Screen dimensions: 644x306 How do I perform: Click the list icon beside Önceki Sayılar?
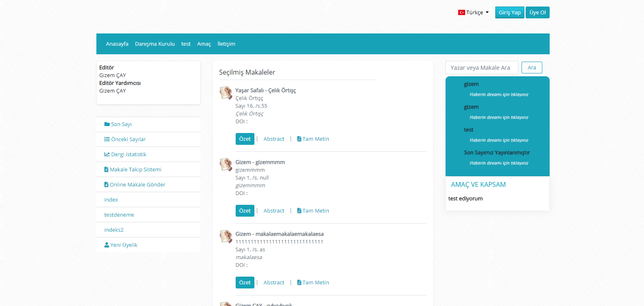(x=107, y=140)
